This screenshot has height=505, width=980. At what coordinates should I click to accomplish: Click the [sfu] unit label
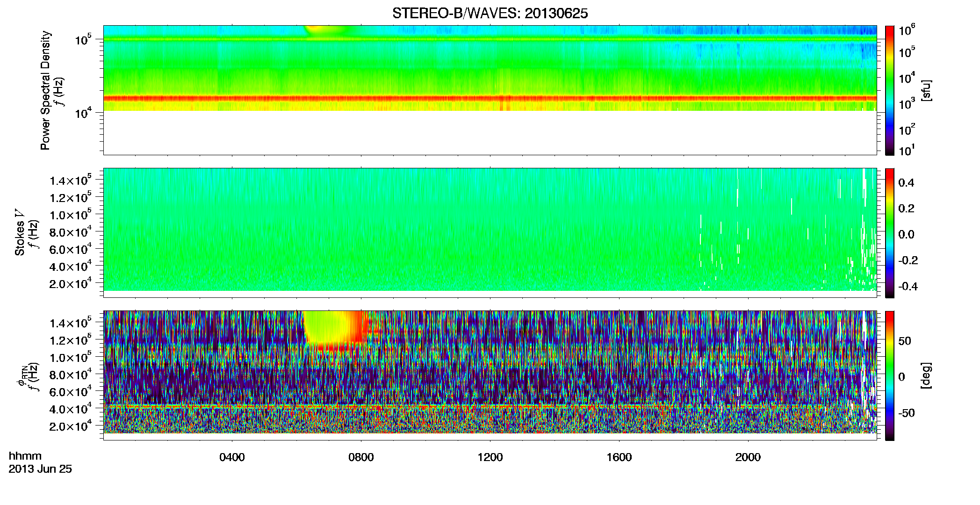[926, 90]
